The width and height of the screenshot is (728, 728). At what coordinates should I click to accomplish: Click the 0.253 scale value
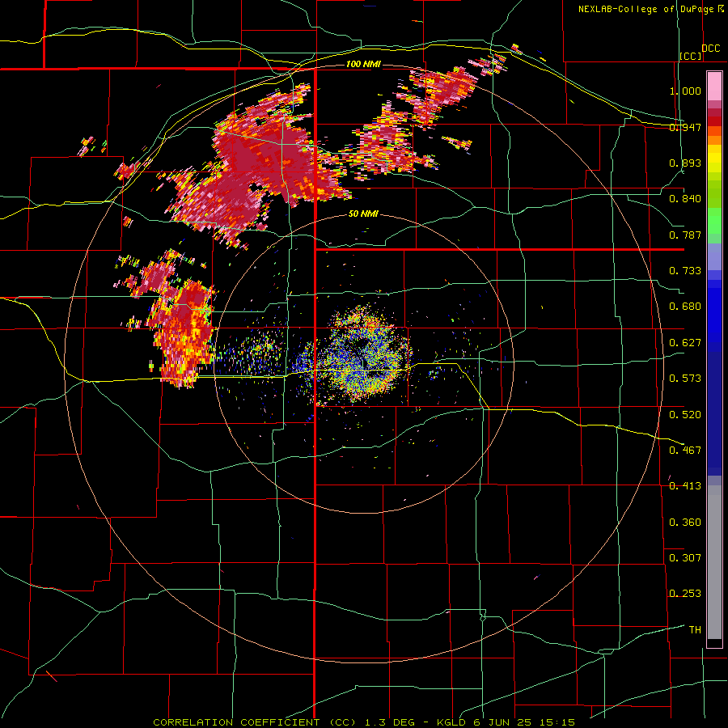[x=685, y=594]
